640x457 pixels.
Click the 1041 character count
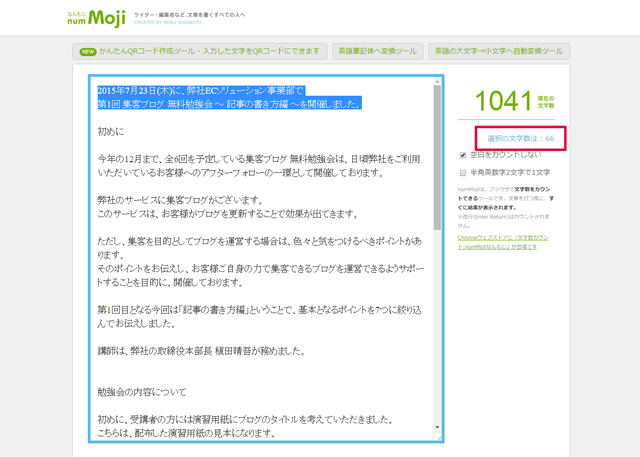pos(503,101)
